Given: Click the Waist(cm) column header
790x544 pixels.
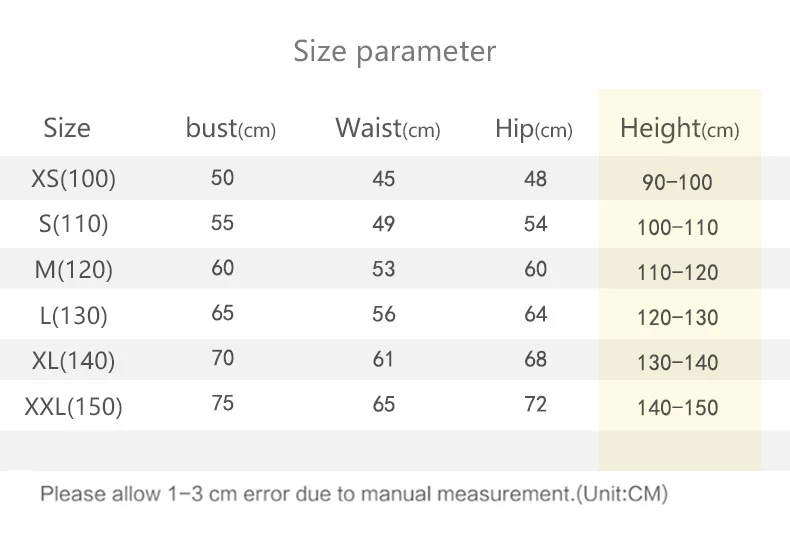Looking at the screenshot, I should [x=388, y=128].
